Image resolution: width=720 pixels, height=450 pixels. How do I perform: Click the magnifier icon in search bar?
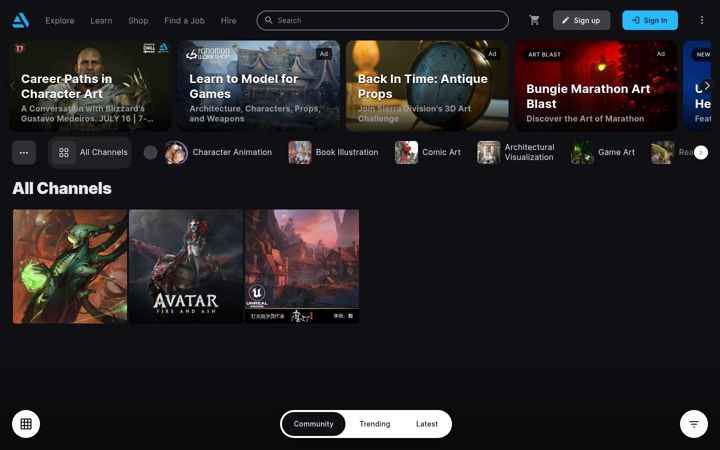[269, 20]
